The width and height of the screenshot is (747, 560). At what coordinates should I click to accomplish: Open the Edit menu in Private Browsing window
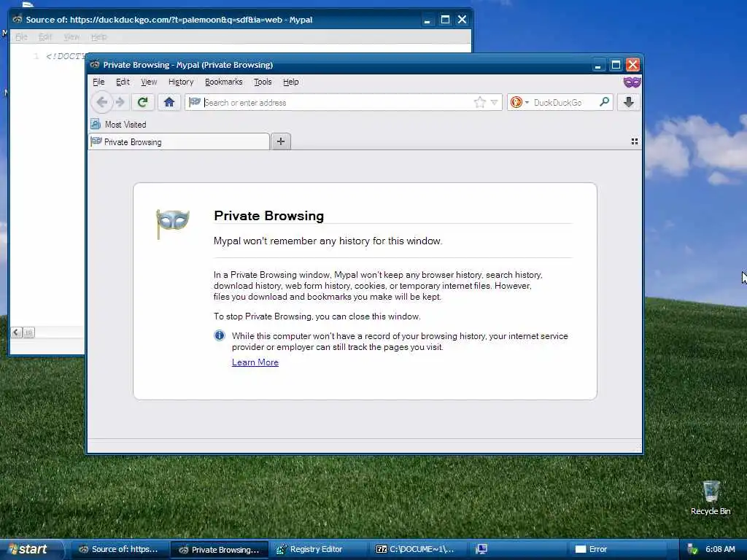[x=123, y=82]
